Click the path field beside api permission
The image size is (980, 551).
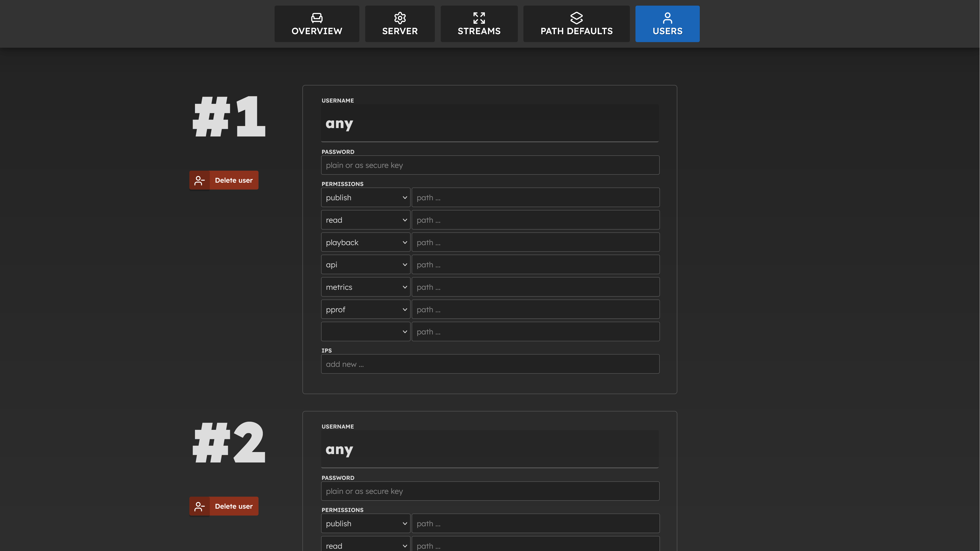tap(535, 265)
